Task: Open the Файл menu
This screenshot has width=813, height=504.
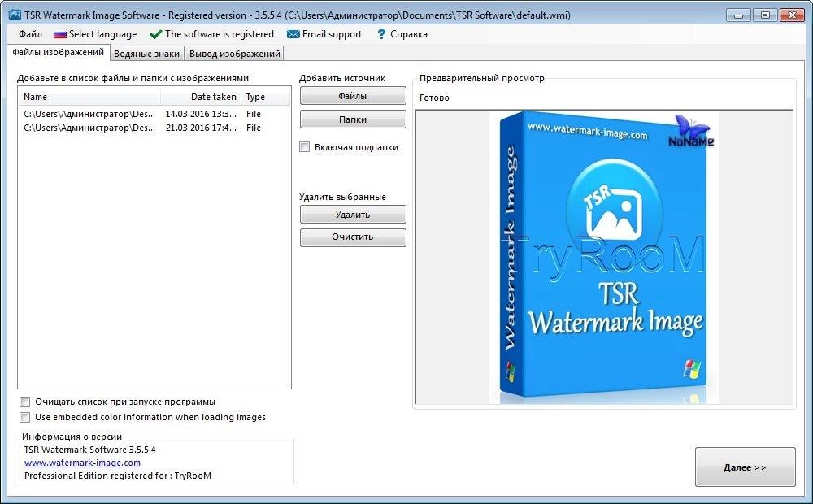Action: coord(30,34)
